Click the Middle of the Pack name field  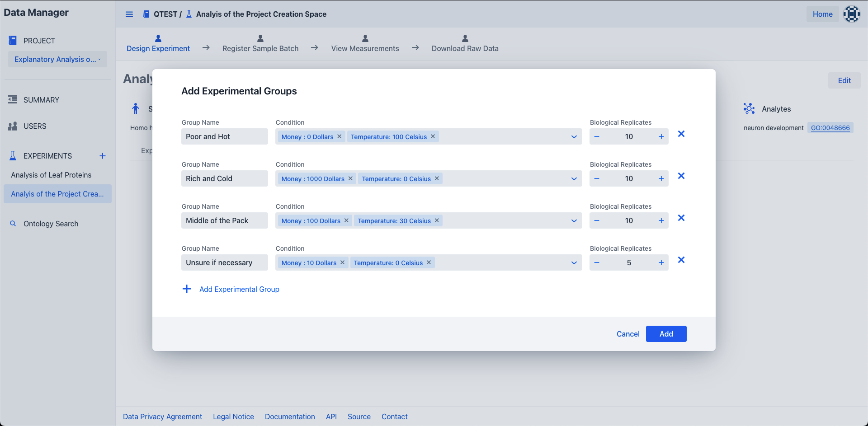pos(224,220)
